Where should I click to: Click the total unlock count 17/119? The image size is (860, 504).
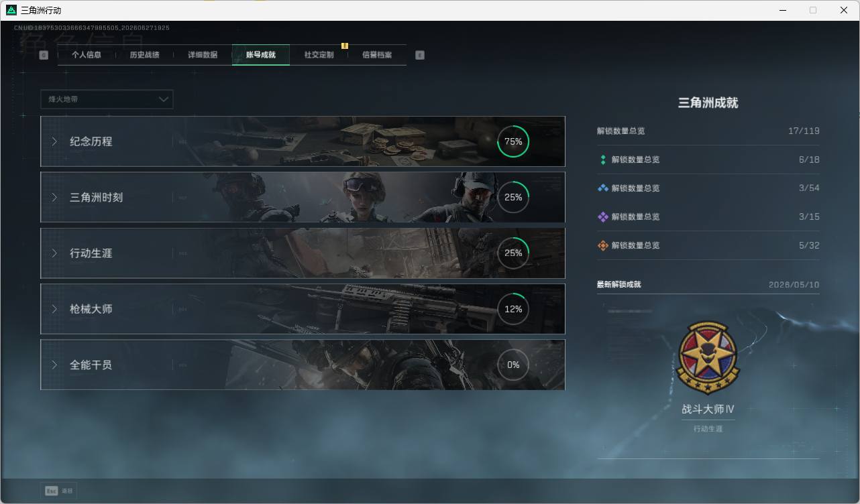[x=804, y=131]
